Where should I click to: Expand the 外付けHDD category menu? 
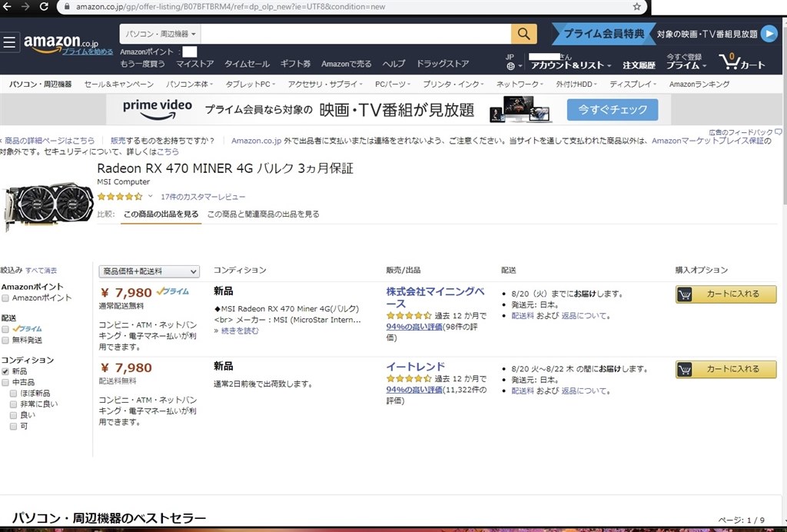[576, 85]
